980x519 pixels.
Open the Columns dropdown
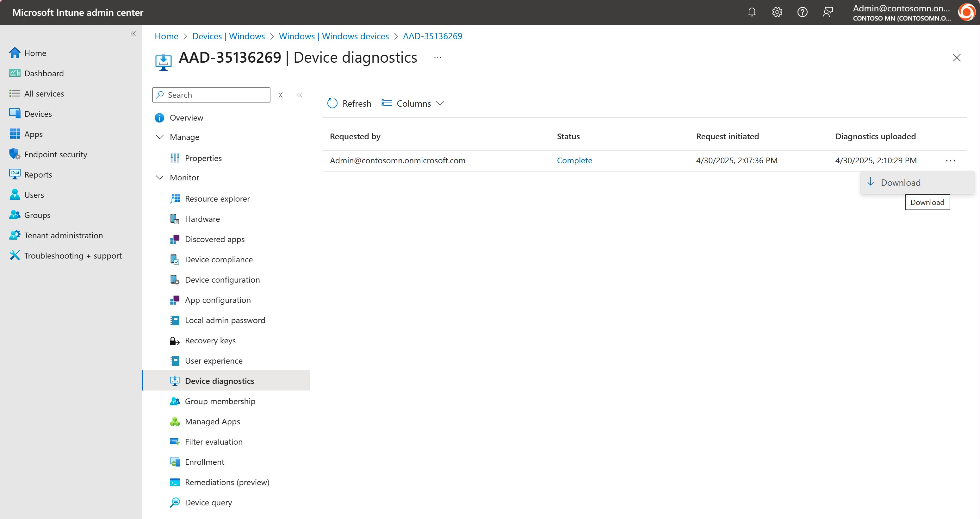pos(412,103)
